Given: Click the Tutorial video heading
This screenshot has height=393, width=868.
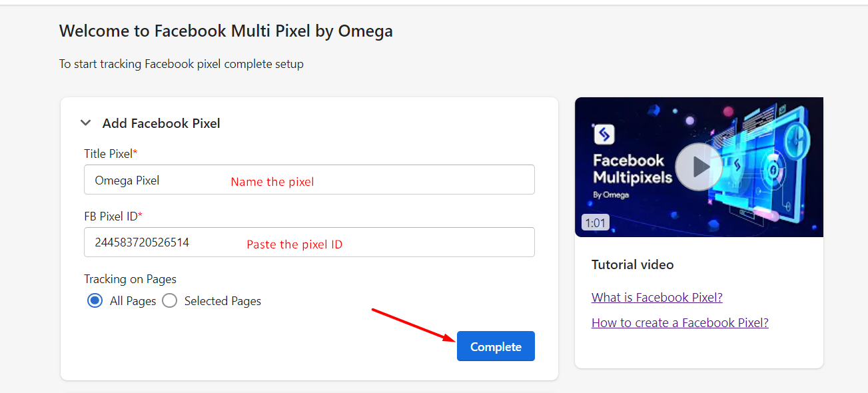Looking at the screenshot, I should [633, 264].
